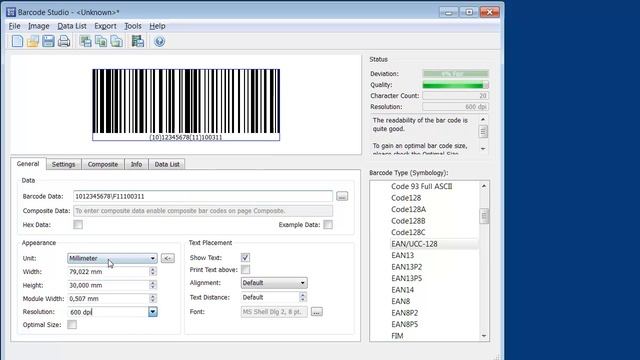The width and height of the screenshot is (640, 360).
Task: Open the Help menu
Action: coord(157,26)
